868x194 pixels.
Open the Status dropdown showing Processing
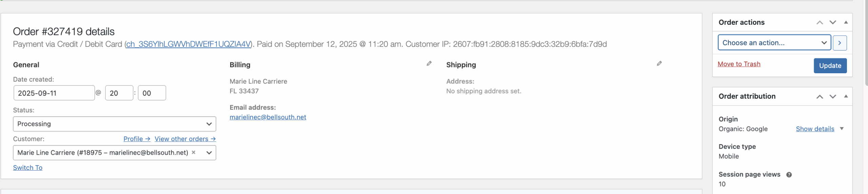coord(115,124)
